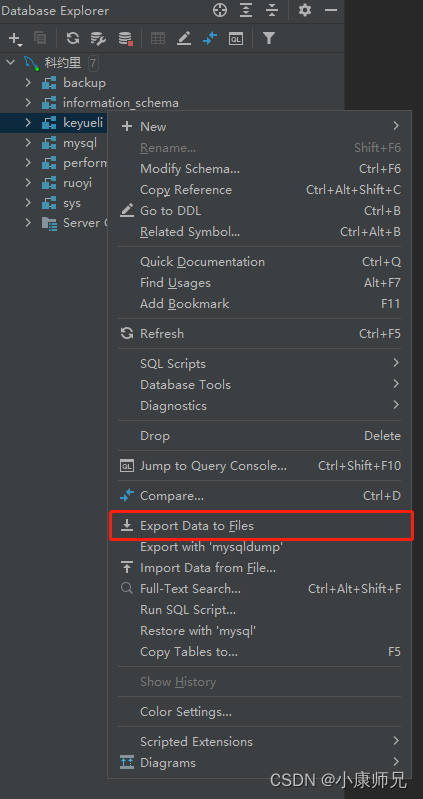Viewport: 423px width, 799px height.
Task: Open the gear settings icon in header
Action: [x=305, y=10]
